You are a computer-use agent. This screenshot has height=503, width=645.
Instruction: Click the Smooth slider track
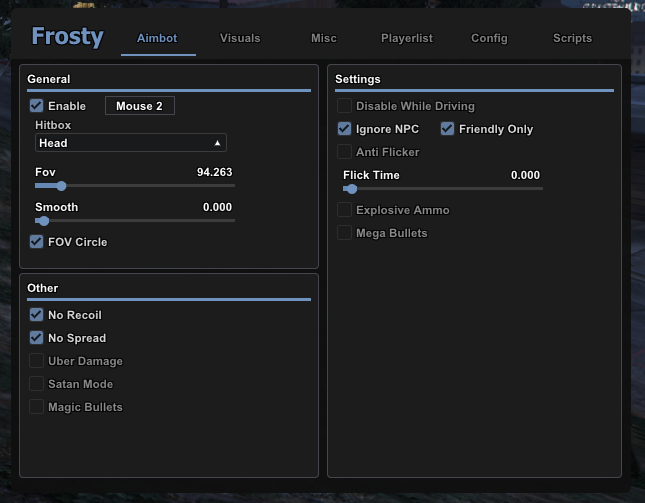(135, 221)
